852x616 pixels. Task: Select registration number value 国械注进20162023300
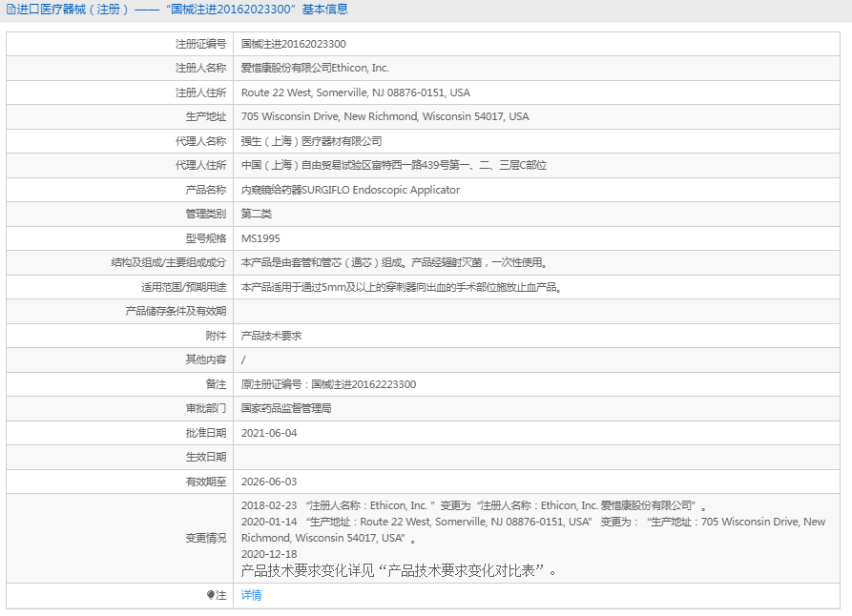coord(294,44)
